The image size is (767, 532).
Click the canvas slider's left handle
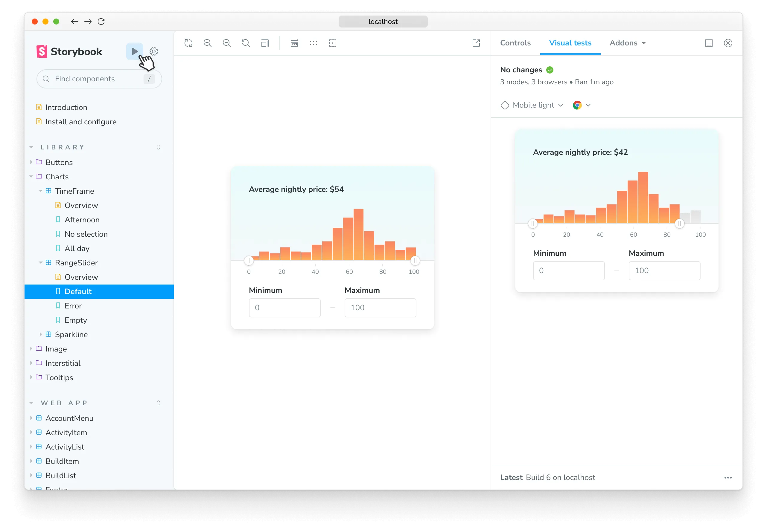[249, 260]
